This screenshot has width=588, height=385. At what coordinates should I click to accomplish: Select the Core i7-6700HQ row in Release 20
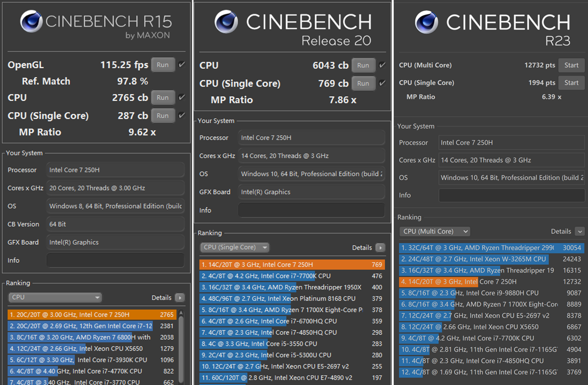pos(292,321)
